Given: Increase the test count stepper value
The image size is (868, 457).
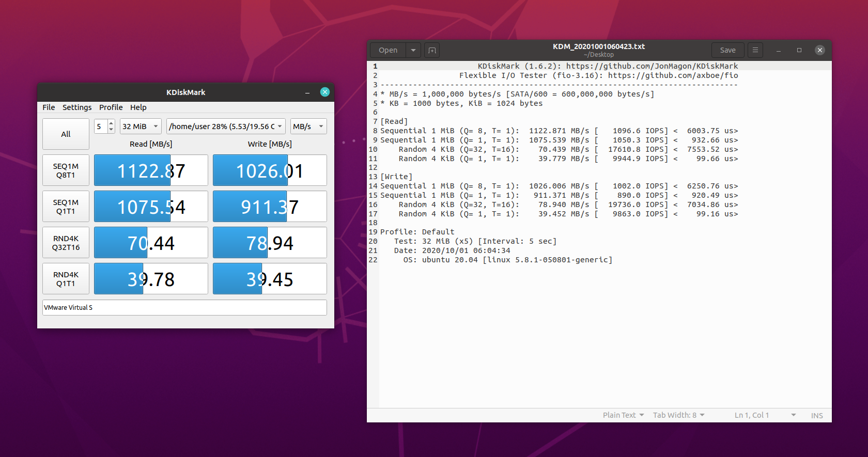Looking at the screenshot, I should (x=111, y=123).
